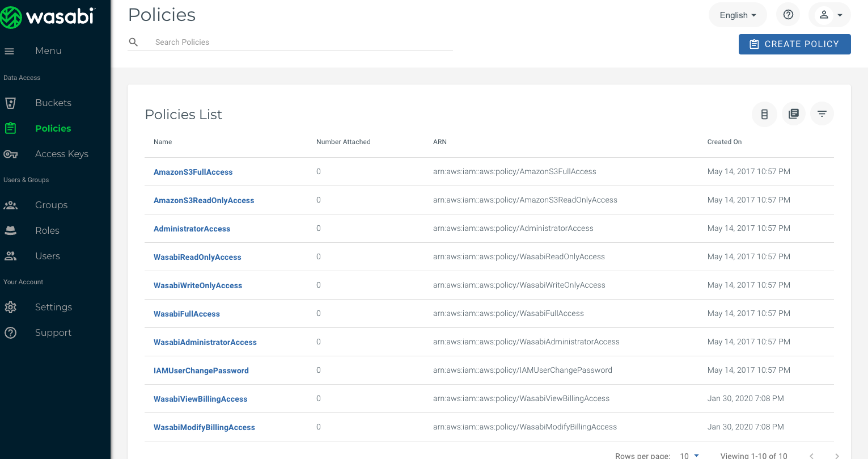
Task: Open help question mark icon in header
Action: point(788,15)
